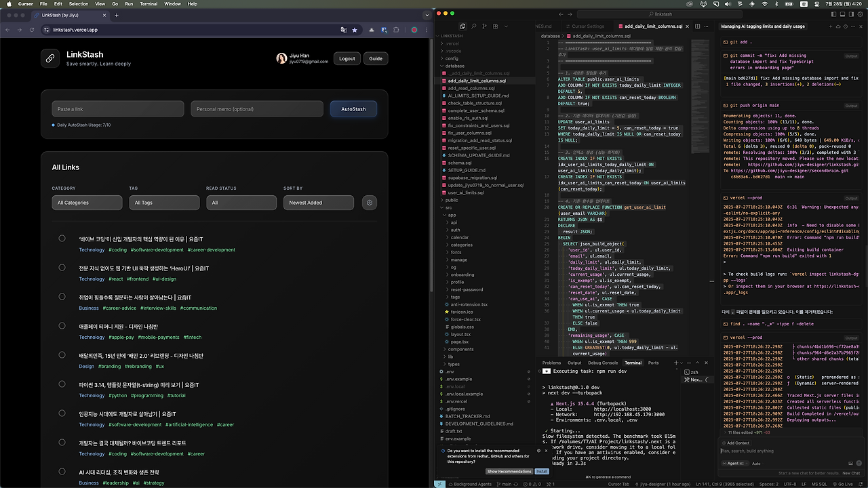
Task: Open the Guide button
Action: pos(376,58)
